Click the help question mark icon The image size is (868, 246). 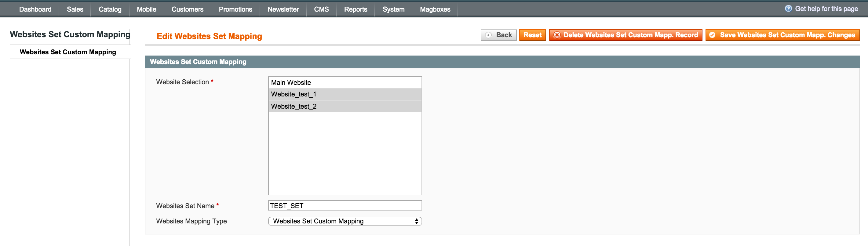(788, 9)
